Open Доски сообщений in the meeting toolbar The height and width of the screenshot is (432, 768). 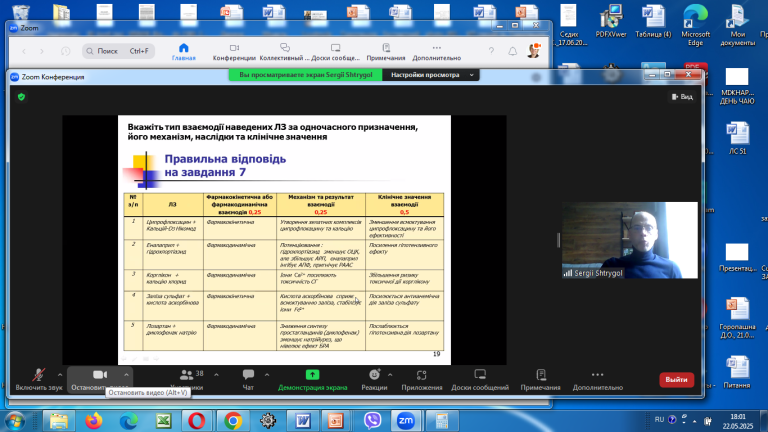point(480,380)
